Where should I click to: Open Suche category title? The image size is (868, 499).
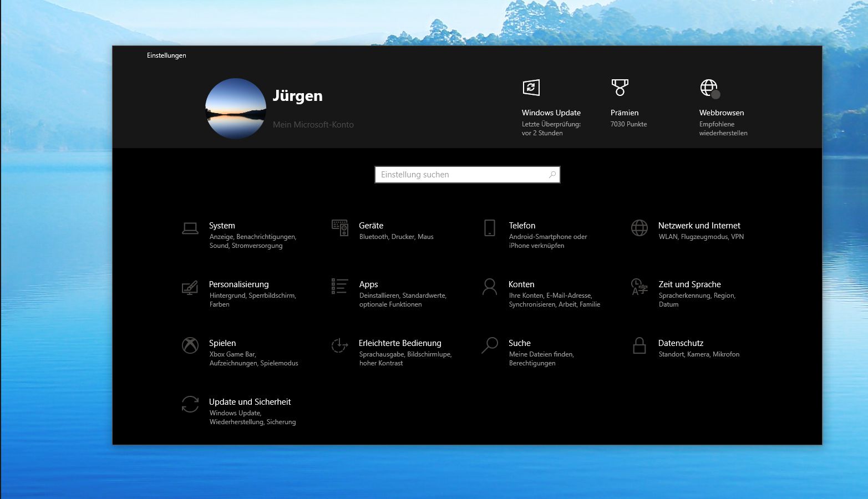(520, 343)
